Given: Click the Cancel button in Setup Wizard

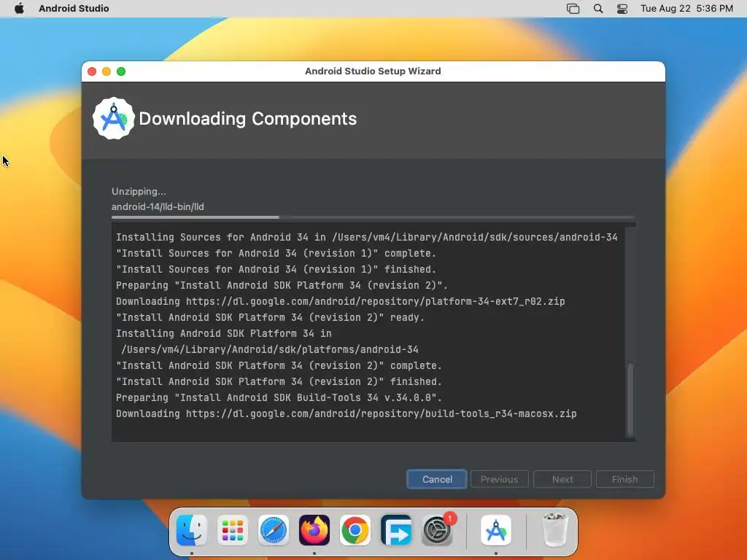Looking at the screenshot, I should tap(436, 479).
